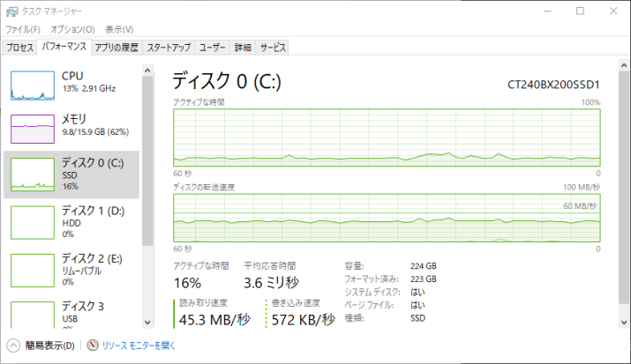The image size is (631, 364).
Task: Go to the スタートアップ tab
Action: tap(169, 48)
